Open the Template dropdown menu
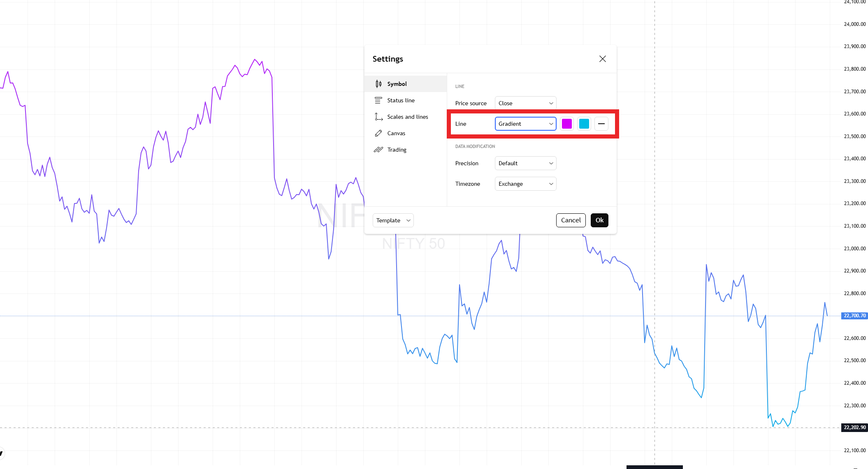This screenshot has width=868, height=469. pos(393,220)
